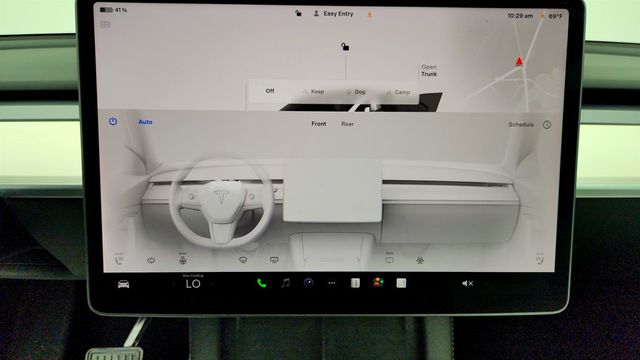
Task: Select Keep climate mode
Action: (313, 92)
